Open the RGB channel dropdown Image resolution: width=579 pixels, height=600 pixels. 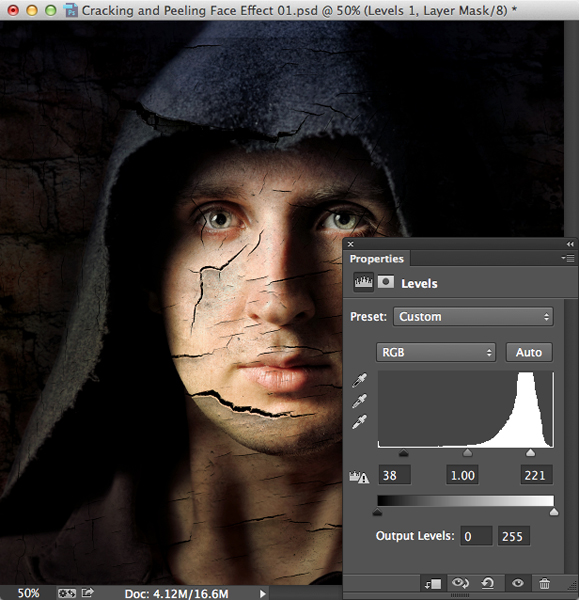pyautogui.click(x=436, y=352)
